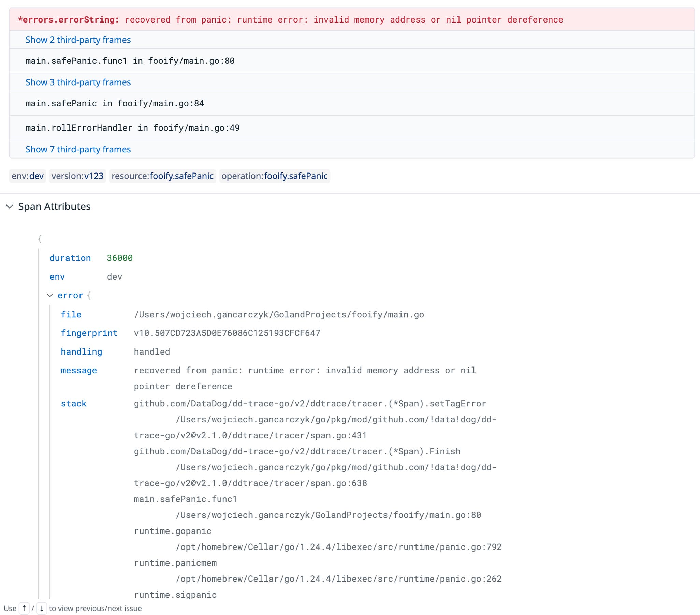The image size is (700, 615).
Task: Select the stack attribute key
Action: pyautogui.click(x=74, y=404)
